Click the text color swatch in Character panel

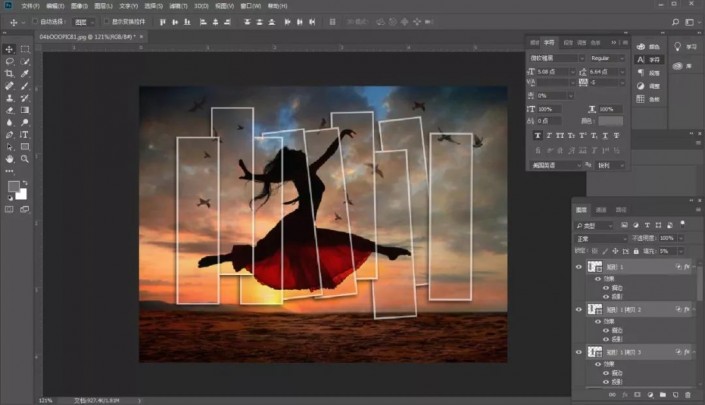(x=610, y=120)
